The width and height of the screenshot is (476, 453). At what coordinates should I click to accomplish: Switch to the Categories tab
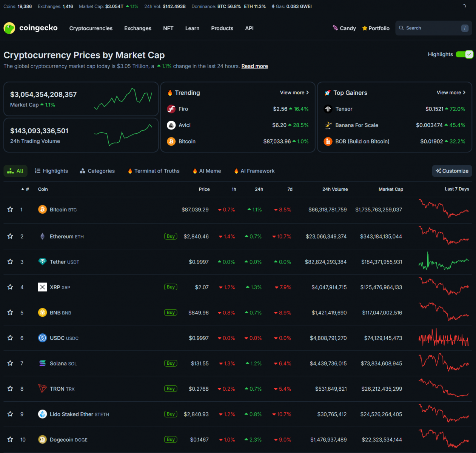(97, 171)
